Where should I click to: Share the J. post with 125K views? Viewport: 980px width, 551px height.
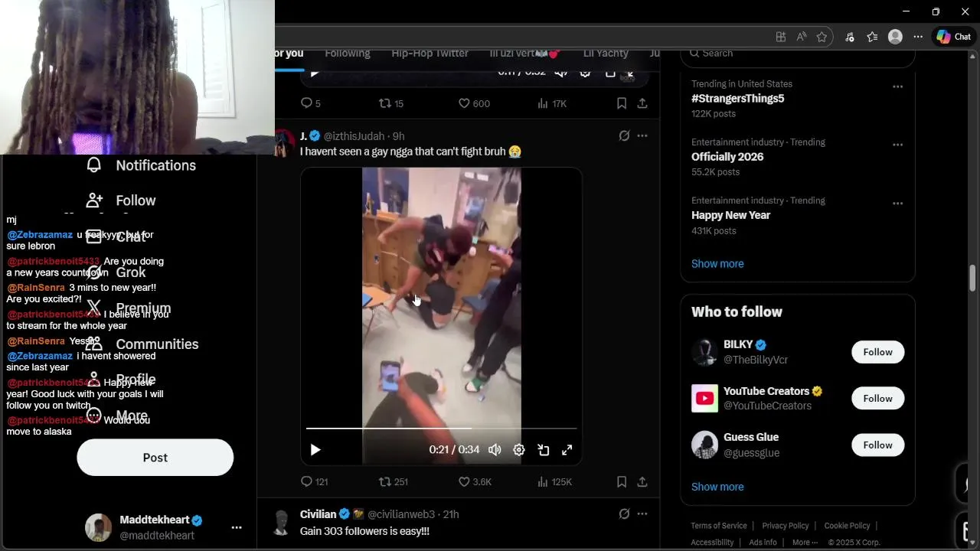tap(642, 481)
